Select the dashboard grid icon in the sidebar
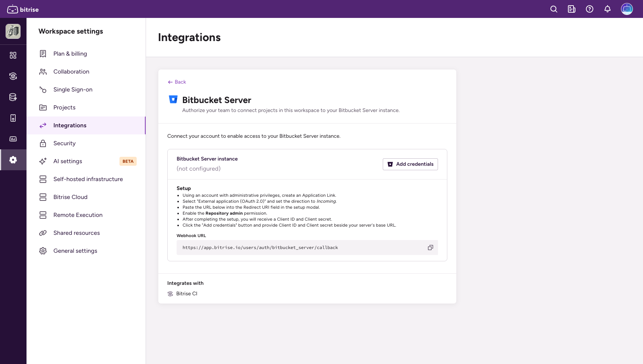 [x=13, y=55]
